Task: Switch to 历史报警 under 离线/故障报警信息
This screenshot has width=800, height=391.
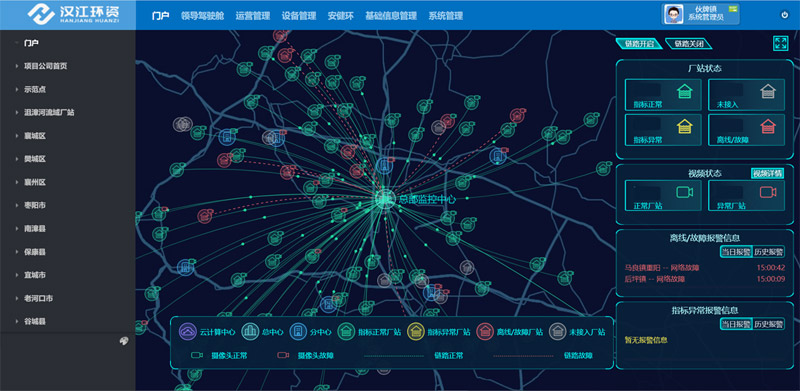Action: (768, 252)
